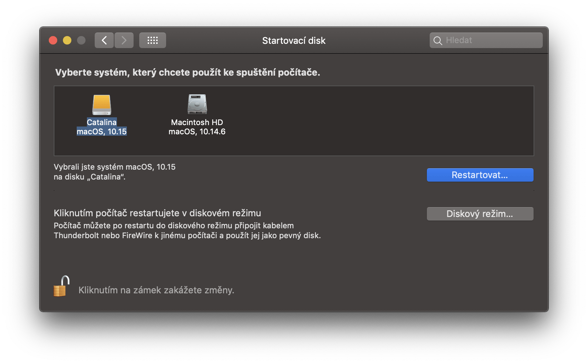The height and width of the screenshot is (364, 588).
Task: Click the "Macintosh HD" disk name label
Action: (x=197, y=122)
